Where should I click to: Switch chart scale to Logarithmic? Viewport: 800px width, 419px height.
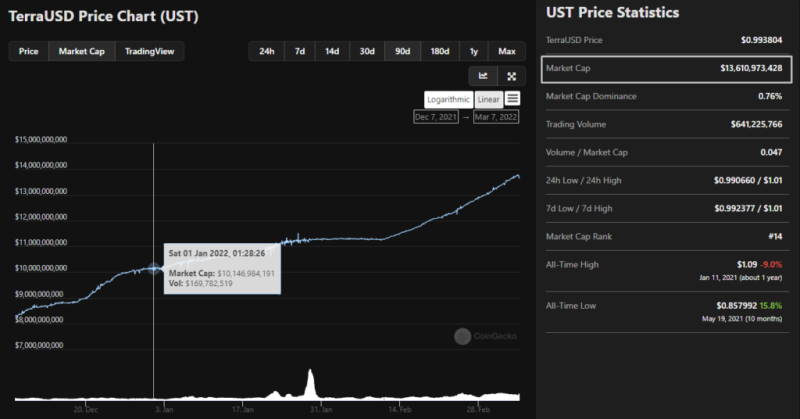point(447,99)
